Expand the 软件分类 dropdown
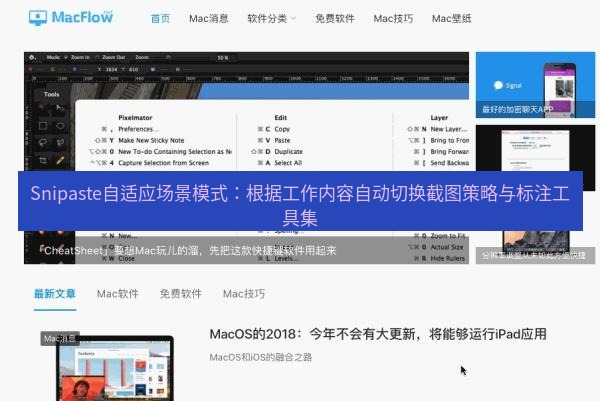Viewport: 600px width, 401px height. point(272,18)
